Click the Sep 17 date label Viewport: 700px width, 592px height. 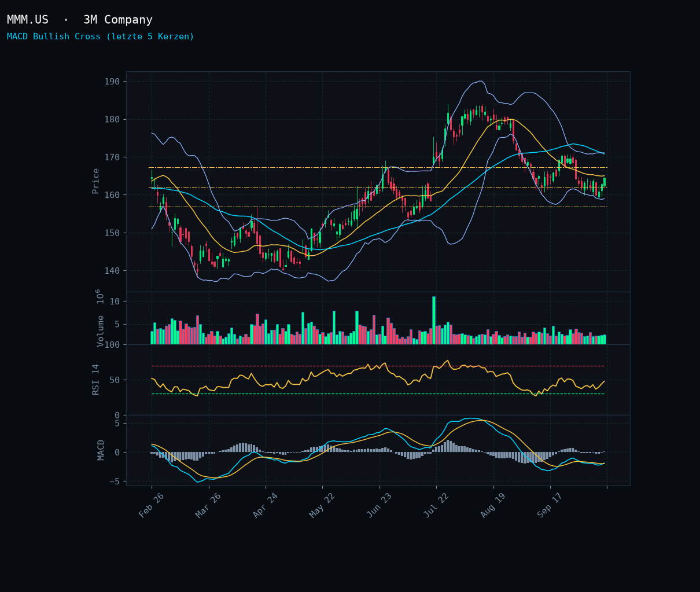[x=550, y=505]
